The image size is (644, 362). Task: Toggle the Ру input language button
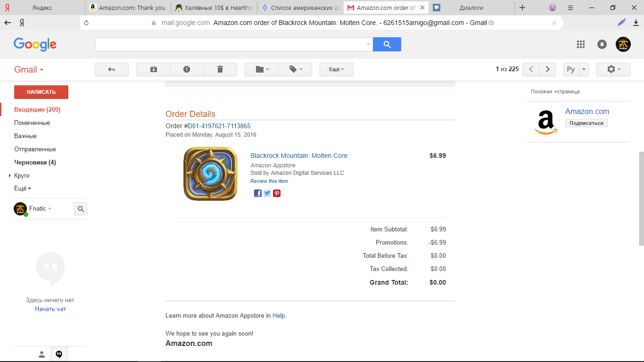(x=571, y=69)
